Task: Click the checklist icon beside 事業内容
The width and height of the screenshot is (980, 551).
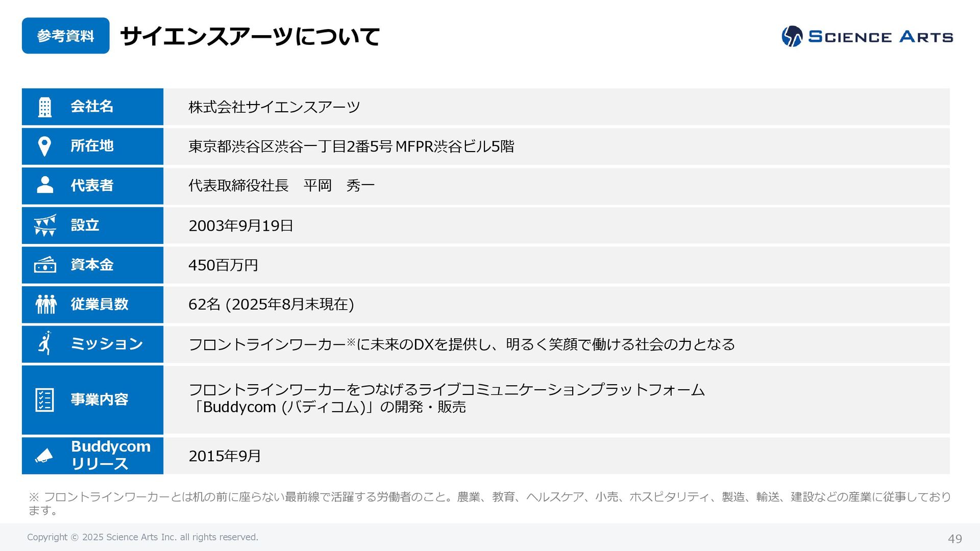Action: 45,399
